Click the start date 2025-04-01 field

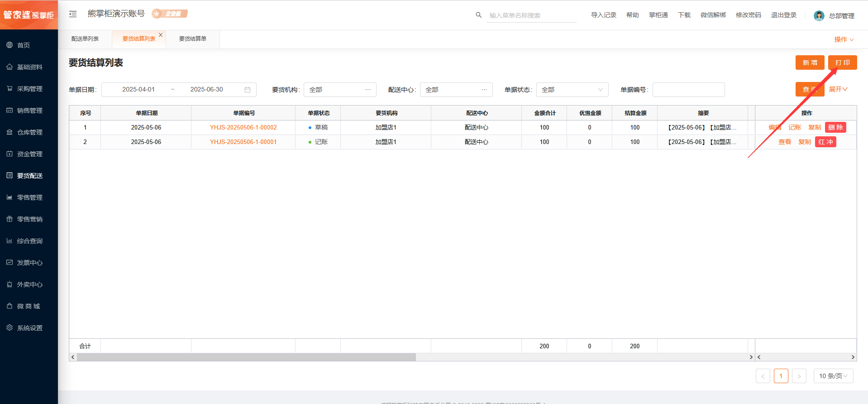pos(138,90)
